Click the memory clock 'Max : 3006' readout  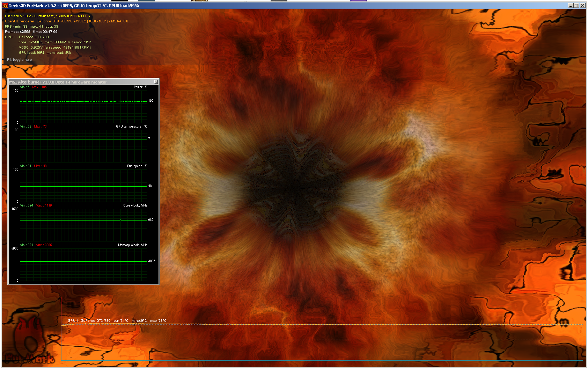coord(44,245)
